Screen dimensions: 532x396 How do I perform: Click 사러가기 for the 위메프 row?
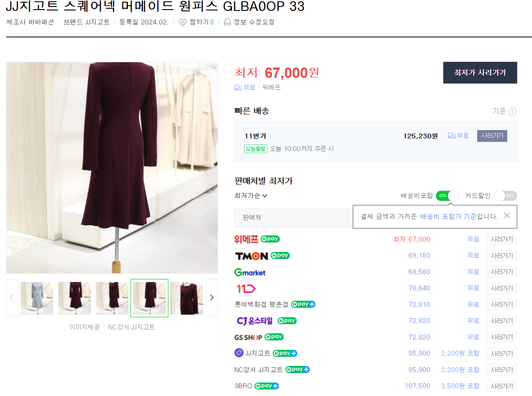click(502, 239)
